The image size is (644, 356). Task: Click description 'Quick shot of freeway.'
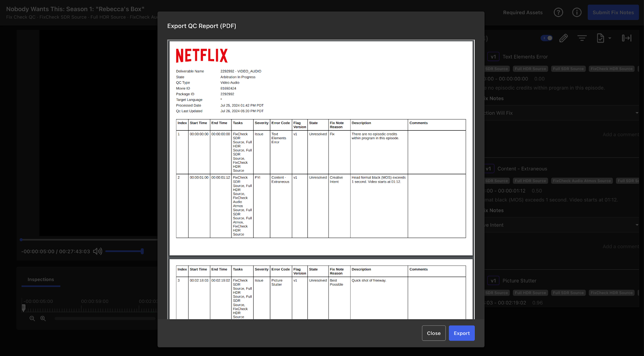tap(369, 280)
